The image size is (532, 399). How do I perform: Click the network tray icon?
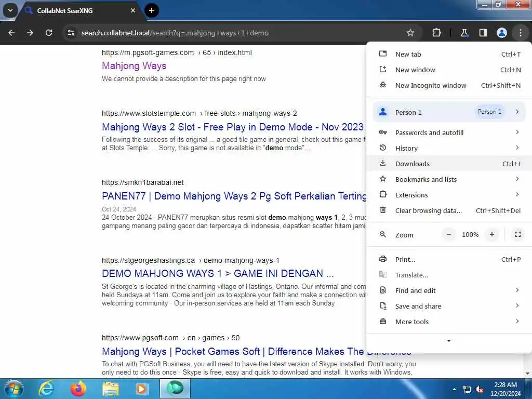click(x=467, y=390)
